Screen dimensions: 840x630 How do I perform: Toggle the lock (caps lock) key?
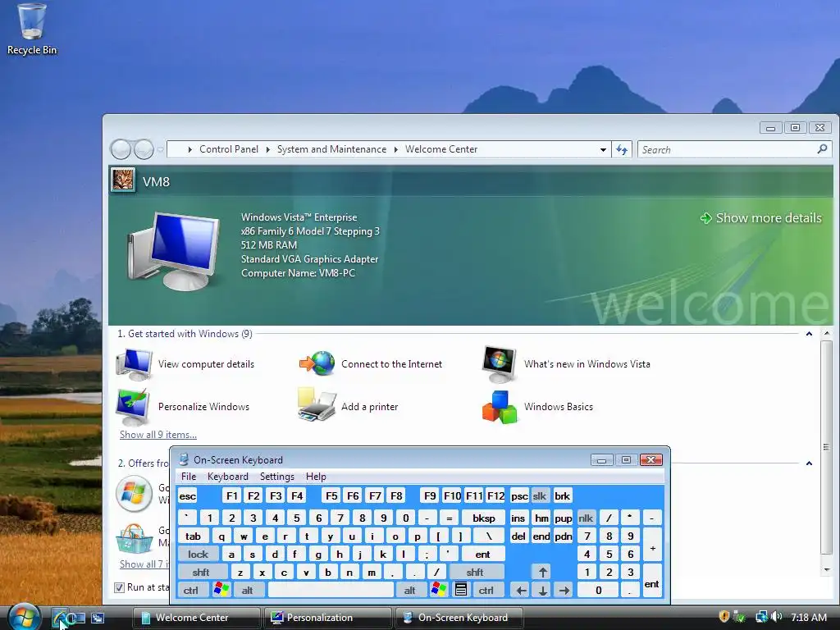(x=198, y=554)
